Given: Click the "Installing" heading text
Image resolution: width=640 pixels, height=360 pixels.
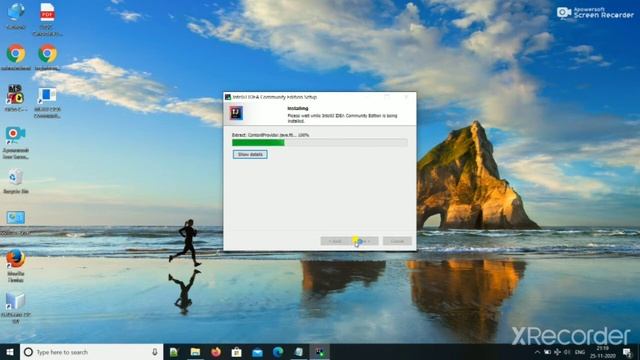Looking at the screenshot, I should [x=298, y=109].
